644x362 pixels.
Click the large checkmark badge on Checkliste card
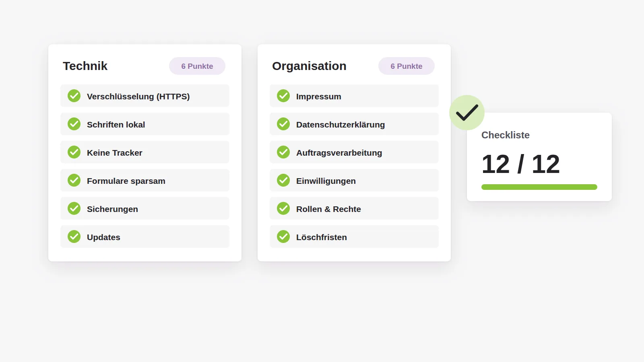pyautogui.click(x=467, y=113)
